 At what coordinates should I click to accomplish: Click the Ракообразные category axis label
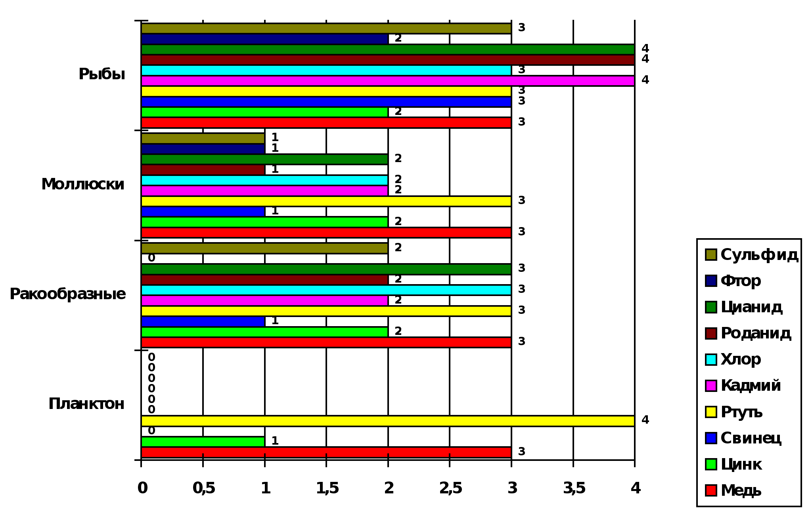click(x=68, y=294)
